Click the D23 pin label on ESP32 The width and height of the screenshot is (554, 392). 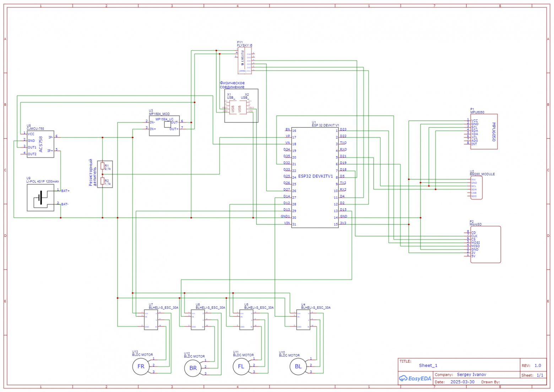tap(343, 130)
